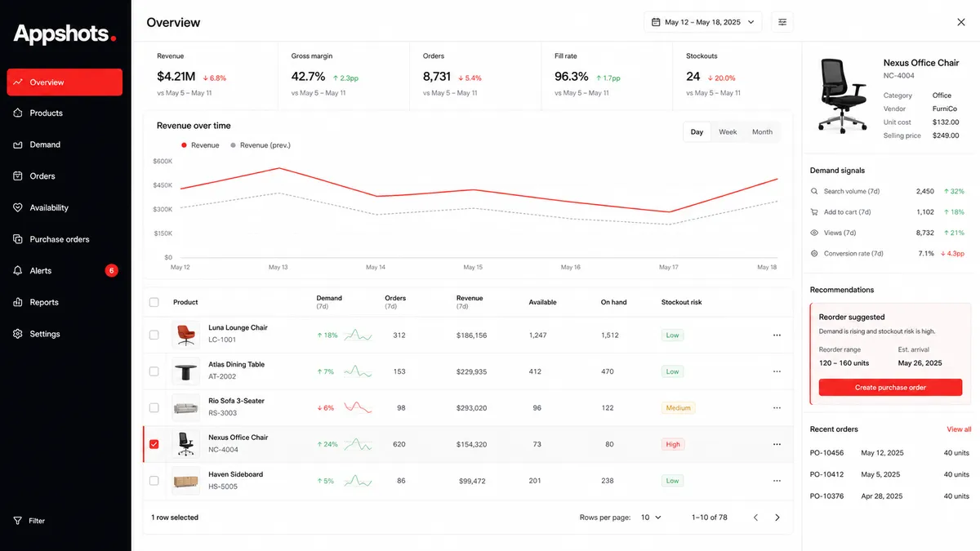Open recent order PO-10456
Viewport: 980px width, 551px height.
click(889, 453)
